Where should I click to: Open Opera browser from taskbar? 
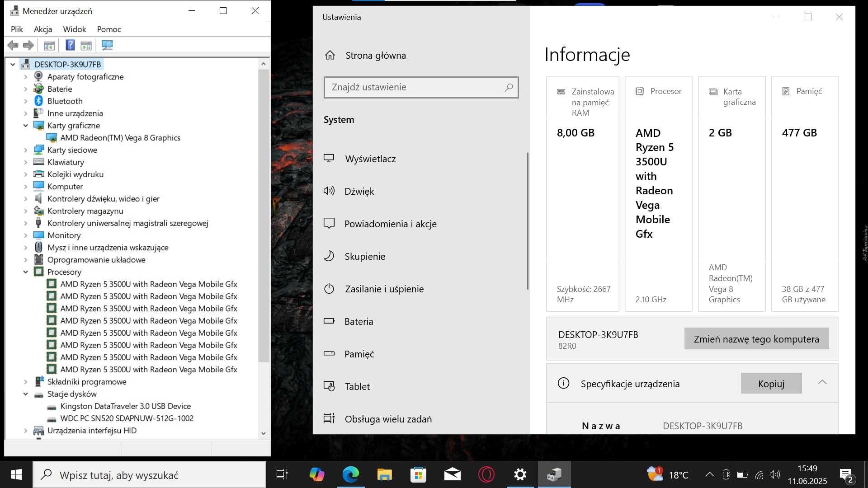coord(486,474)
